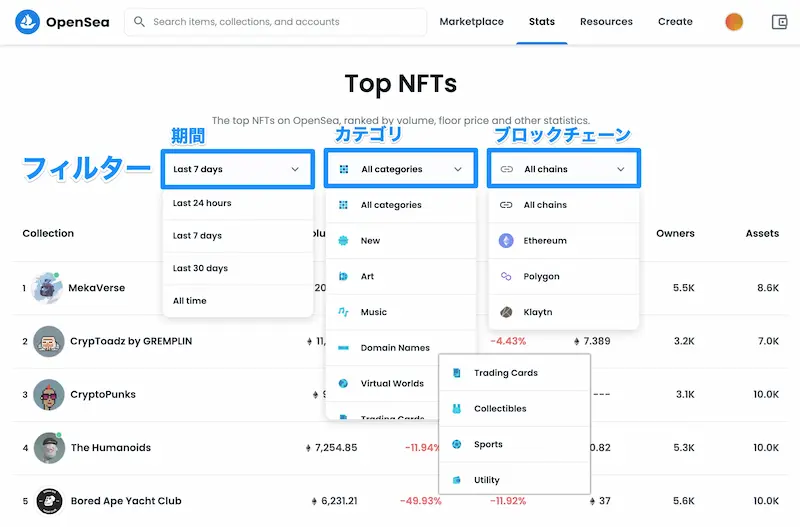Click the Klaytn chain icon
The height and width of the screenshot is (527, 800).
coord(506,312)
